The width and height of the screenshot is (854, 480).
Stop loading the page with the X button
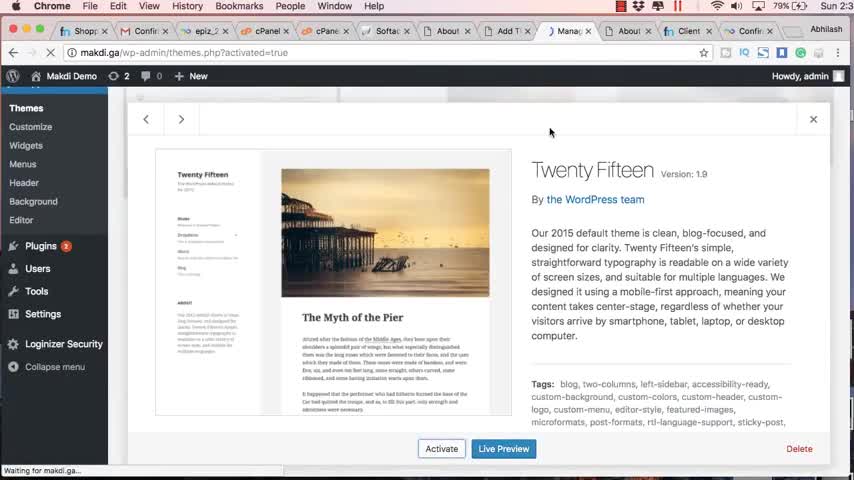50,53
